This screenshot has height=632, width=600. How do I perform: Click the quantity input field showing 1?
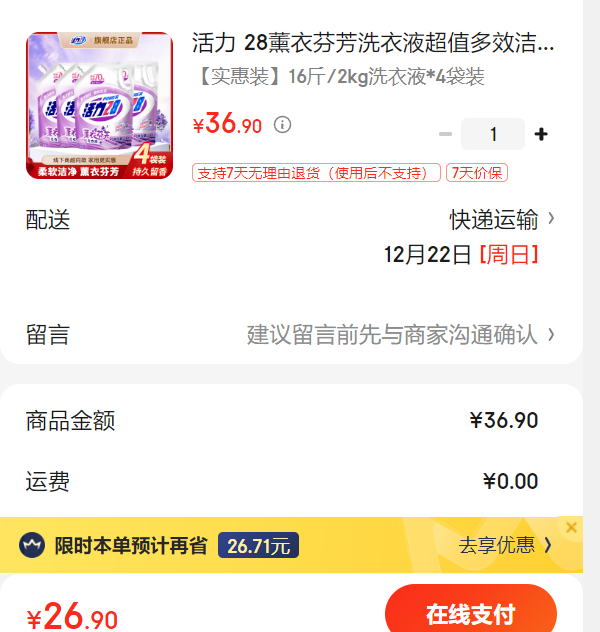(493, 134)
